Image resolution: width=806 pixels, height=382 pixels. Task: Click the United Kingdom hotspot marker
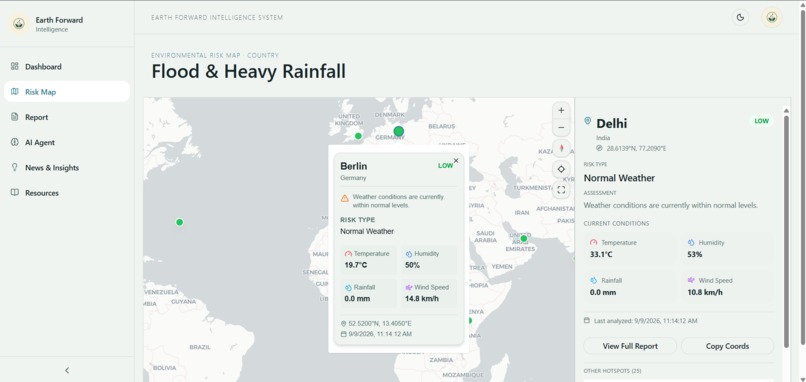358,136
